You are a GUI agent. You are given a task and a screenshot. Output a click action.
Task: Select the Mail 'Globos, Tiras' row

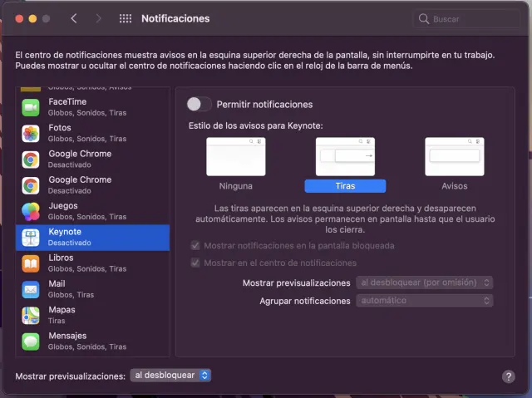[x=92, y=289]
